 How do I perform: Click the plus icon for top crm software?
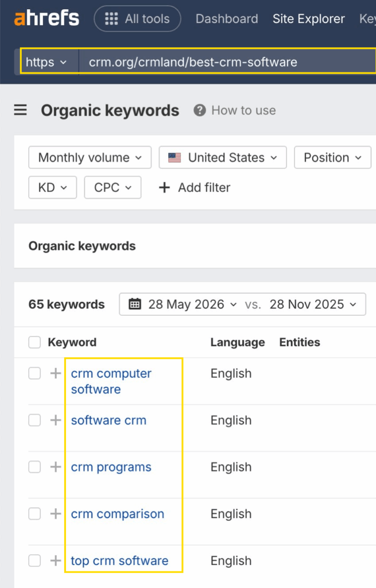56,560
